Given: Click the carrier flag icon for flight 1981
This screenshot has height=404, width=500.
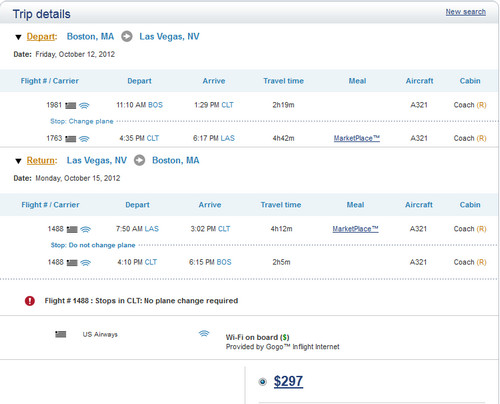Looking at the screenshot, I should click(70, 106).
